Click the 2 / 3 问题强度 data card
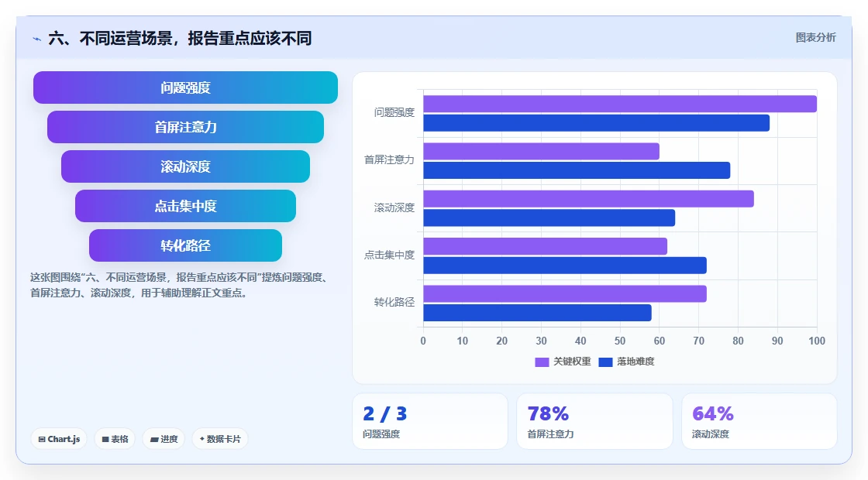Viewport: 868px width, 480px height. click(430, 421)
